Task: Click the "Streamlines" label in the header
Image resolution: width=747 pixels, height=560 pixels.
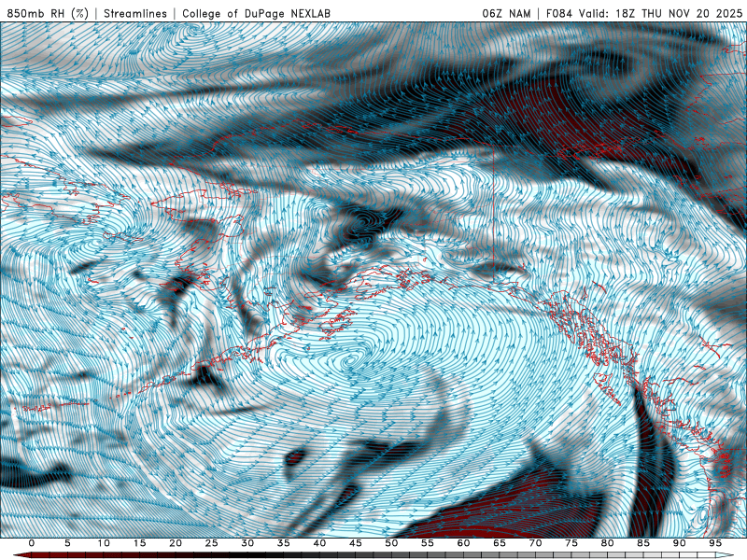Action: (x=135, y=13)
